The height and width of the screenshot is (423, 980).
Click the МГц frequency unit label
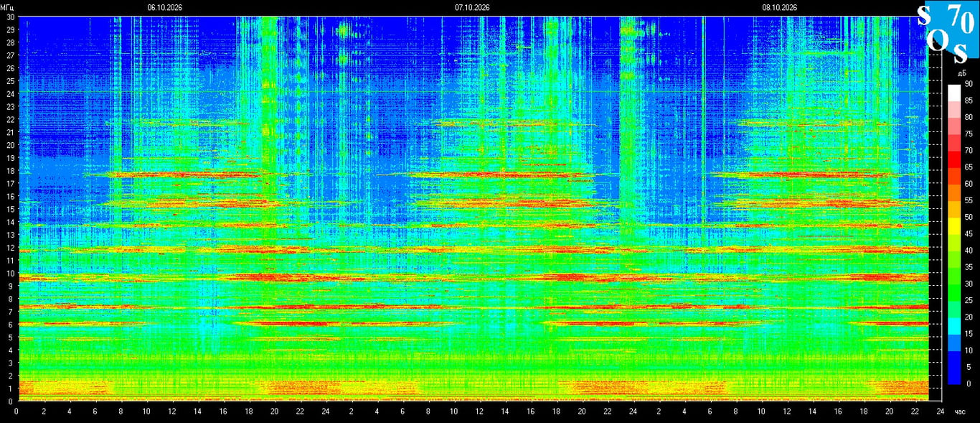[8, 7]
